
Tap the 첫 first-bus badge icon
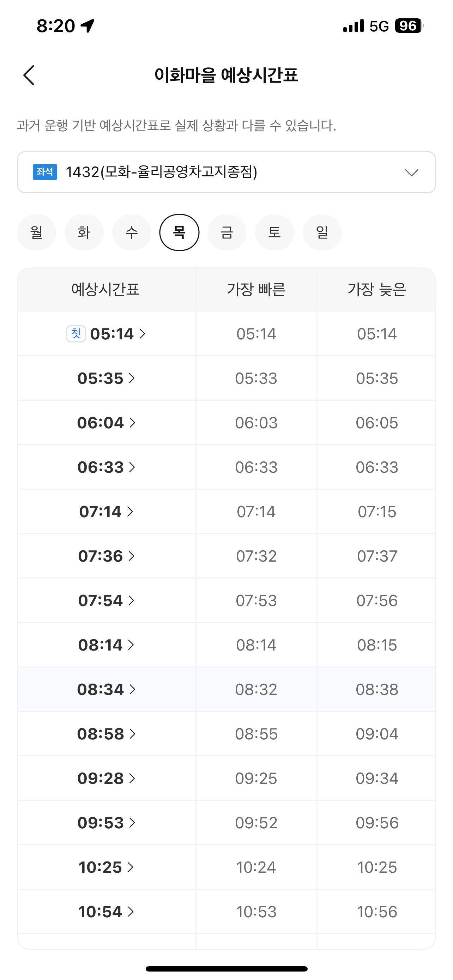(76, 334)
